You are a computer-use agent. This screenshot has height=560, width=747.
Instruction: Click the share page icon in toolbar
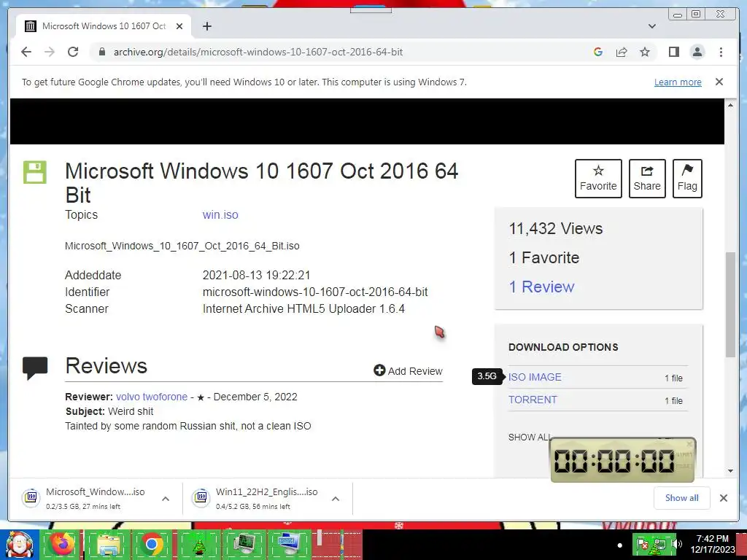pyautogui.click(x=622, y=52)
